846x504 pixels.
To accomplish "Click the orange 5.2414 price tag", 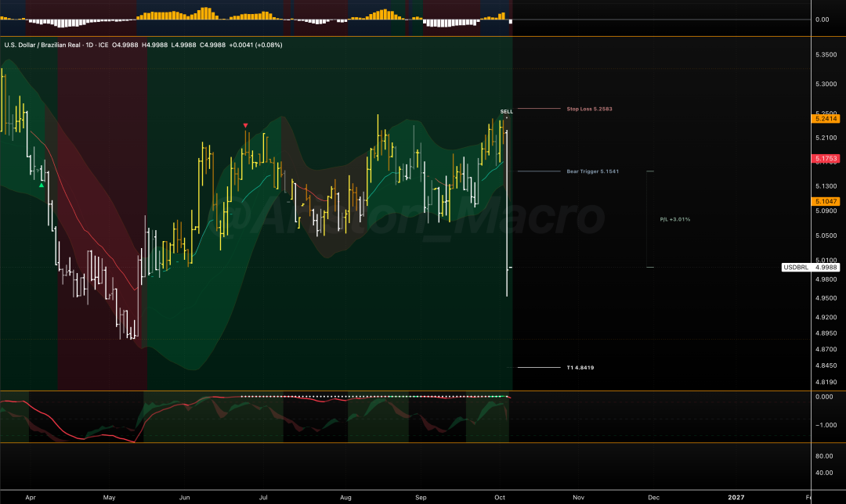I will click(x=826, y=119).
